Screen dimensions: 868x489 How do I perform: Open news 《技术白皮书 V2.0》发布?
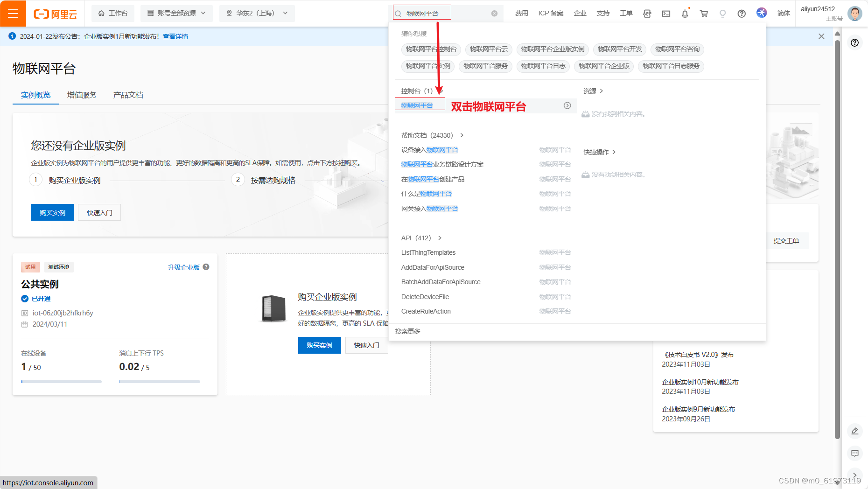(x=698, y=355)
